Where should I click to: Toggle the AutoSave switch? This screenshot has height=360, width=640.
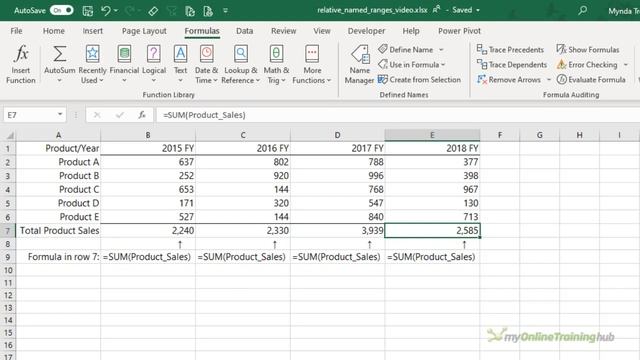coord(62,10)
